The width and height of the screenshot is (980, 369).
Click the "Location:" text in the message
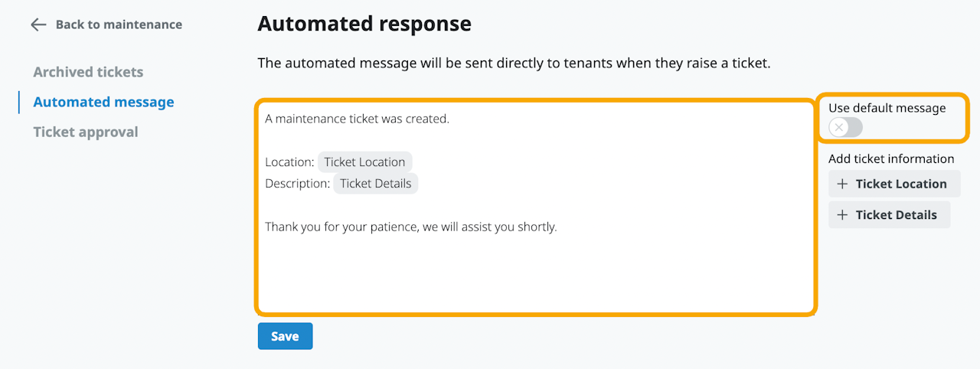tap(289, 162)
